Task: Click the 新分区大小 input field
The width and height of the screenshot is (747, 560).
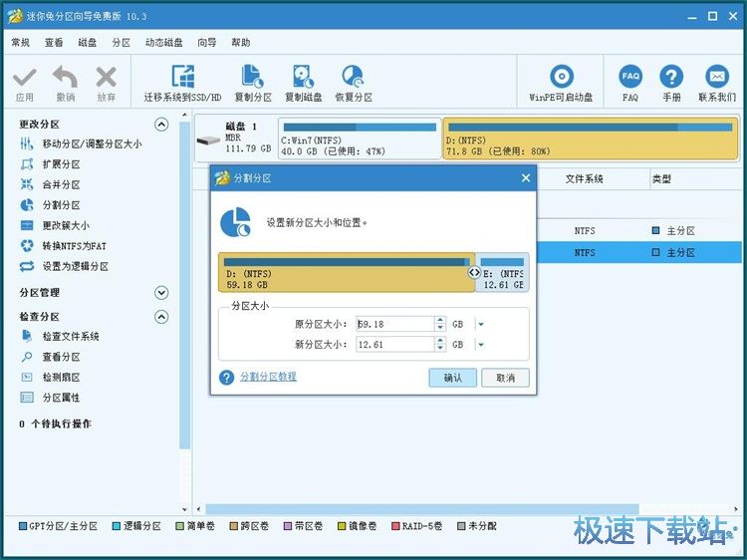Action: click(x=395, y=345)
